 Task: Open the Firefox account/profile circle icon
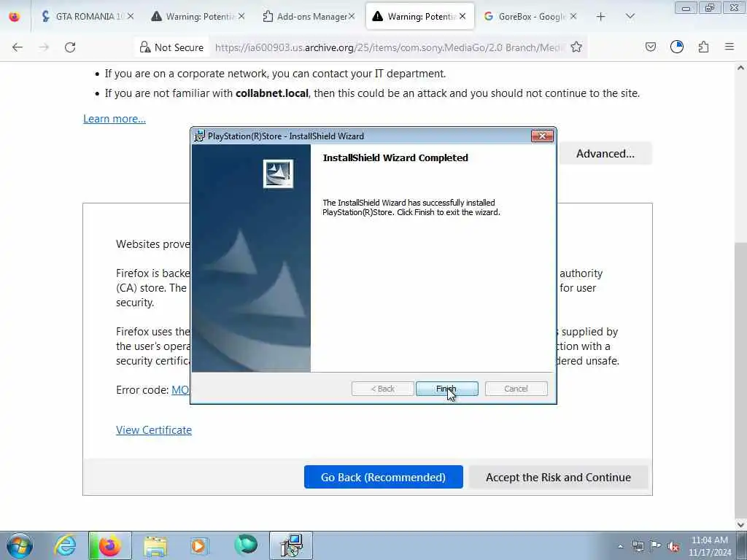pos(676,47)
